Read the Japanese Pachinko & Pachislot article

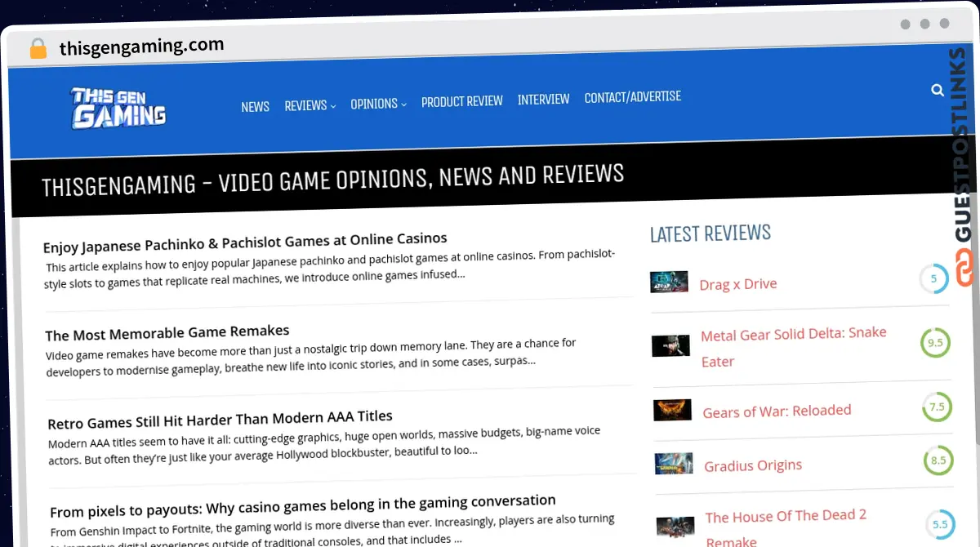[245, 242]
